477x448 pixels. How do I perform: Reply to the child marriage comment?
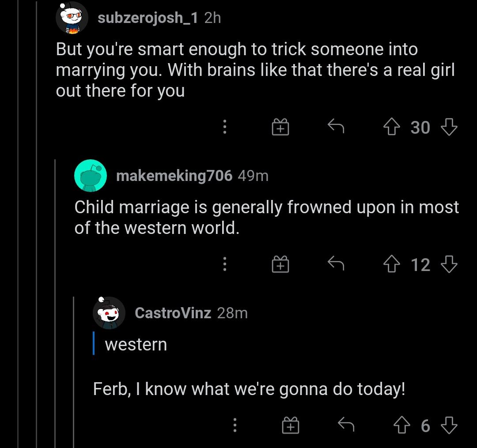point(337,264)
